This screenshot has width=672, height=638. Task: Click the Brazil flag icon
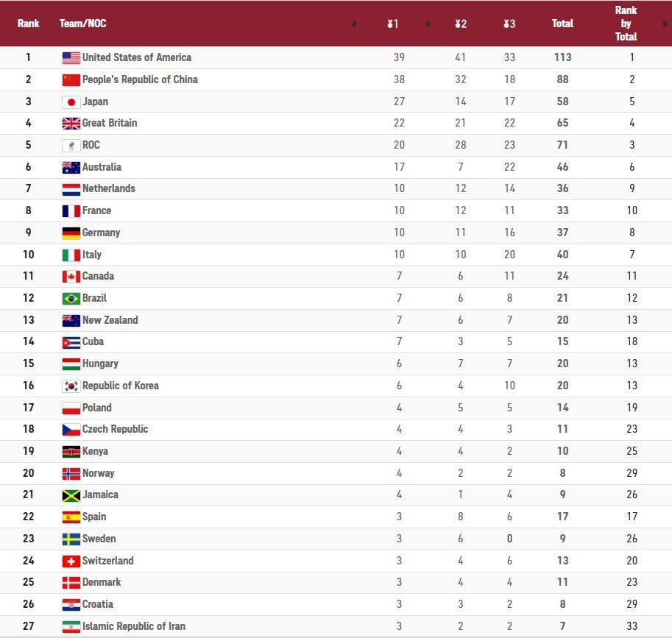coord(71,298)
